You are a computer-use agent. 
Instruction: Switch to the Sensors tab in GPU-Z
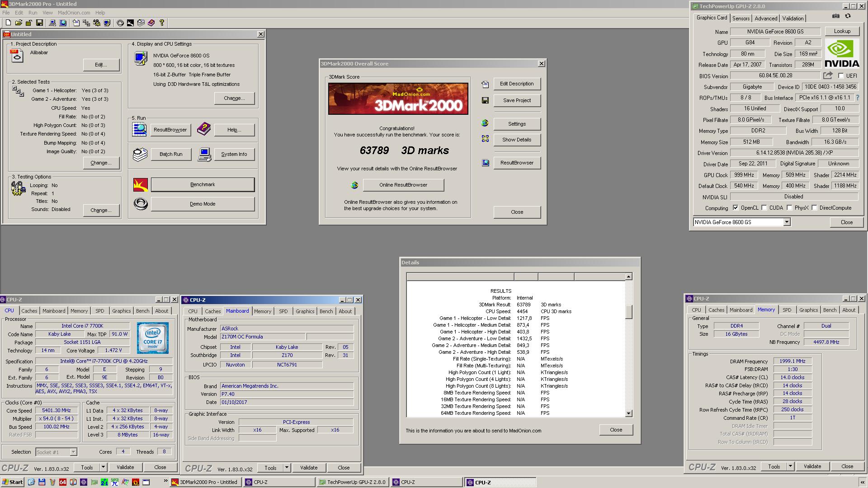click(741, 19)
